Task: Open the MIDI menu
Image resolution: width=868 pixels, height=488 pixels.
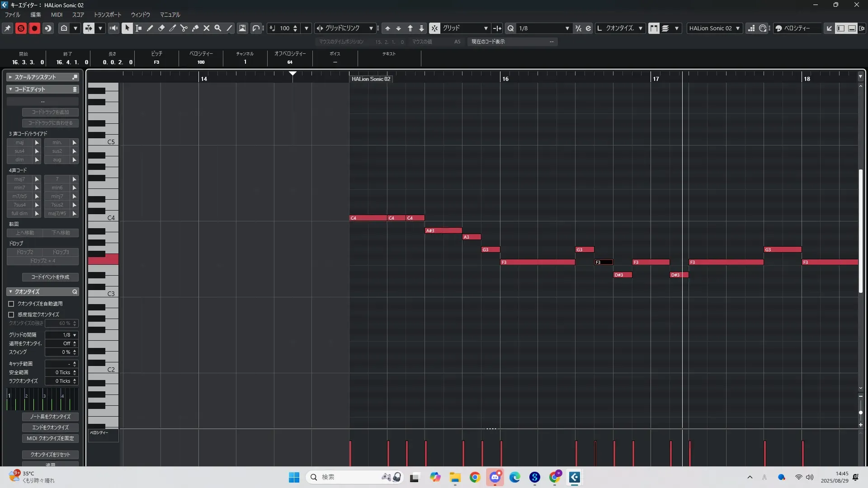Action: (57, 14)
